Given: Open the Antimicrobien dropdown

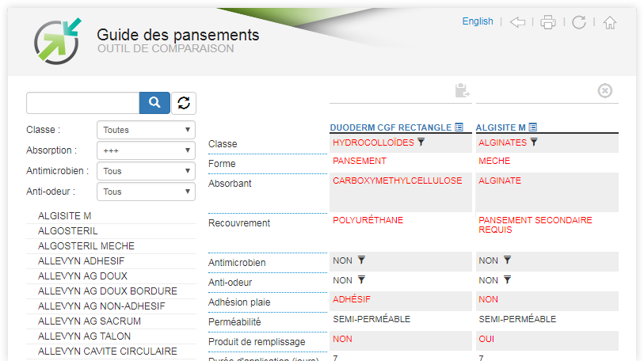Looking at the screenshot, I should click(146, 171).
